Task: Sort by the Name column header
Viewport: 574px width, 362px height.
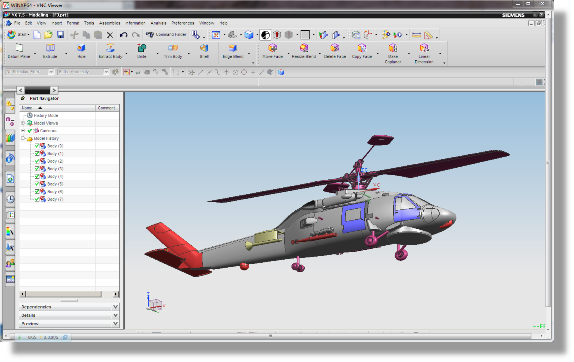Action: pos(58,108)
